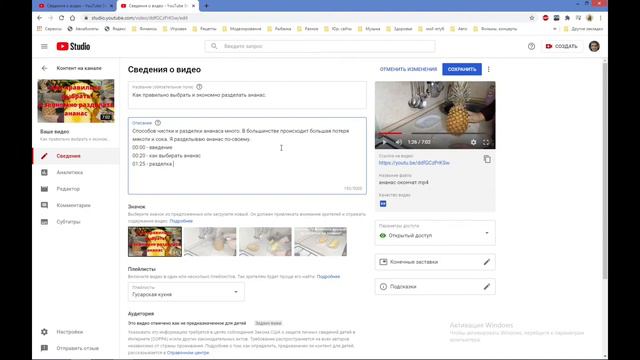Edit Подсказки cards pencil icon
The width and height of the screenshot is (640, 360).
click(x=487, y=287)
